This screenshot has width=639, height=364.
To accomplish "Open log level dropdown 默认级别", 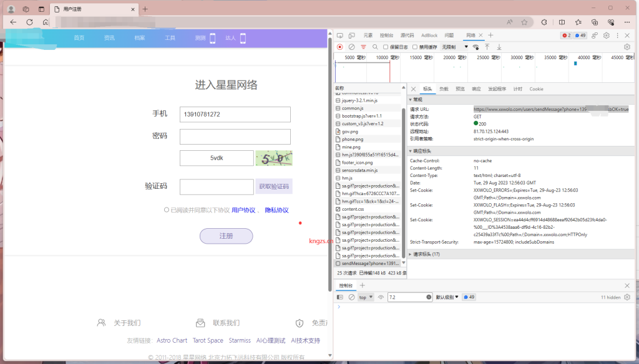I will tap(447, 297).
